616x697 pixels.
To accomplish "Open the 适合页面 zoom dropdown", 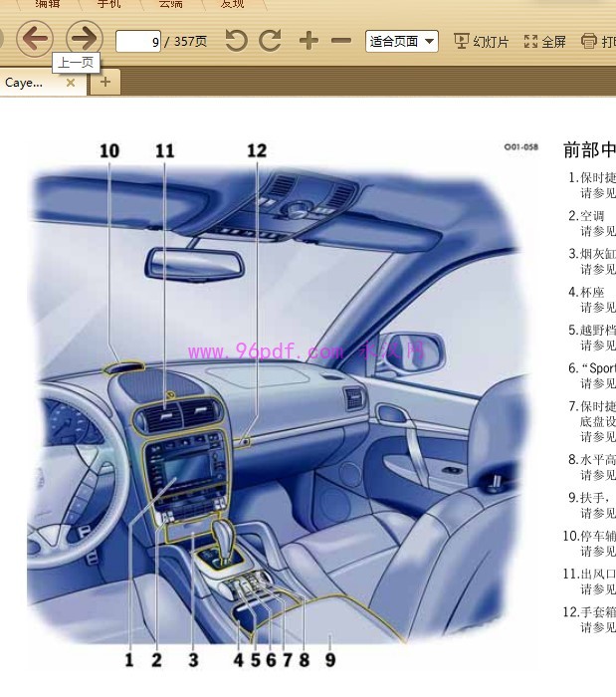I will [402, 41].
